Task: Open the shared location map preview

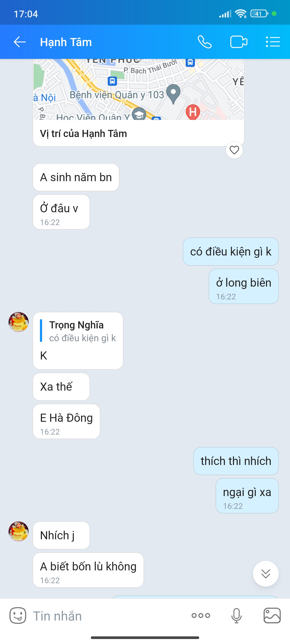Action: [x=139, y=90]
